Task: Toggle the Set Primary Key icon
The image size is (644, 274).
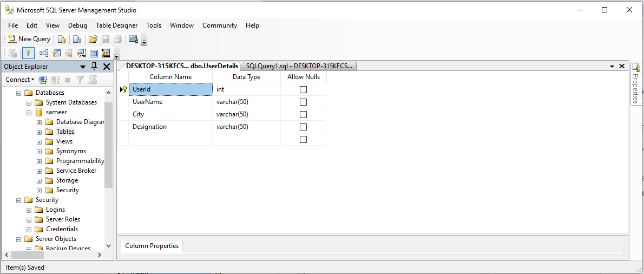Action: click(28, 53)
